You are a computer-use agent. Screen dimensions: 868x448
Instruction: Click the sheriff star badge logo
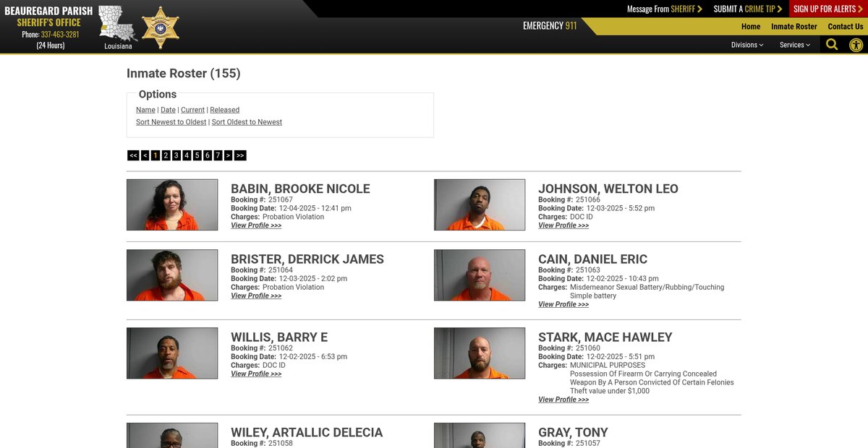pyautogui.click(x=161, y=27)
